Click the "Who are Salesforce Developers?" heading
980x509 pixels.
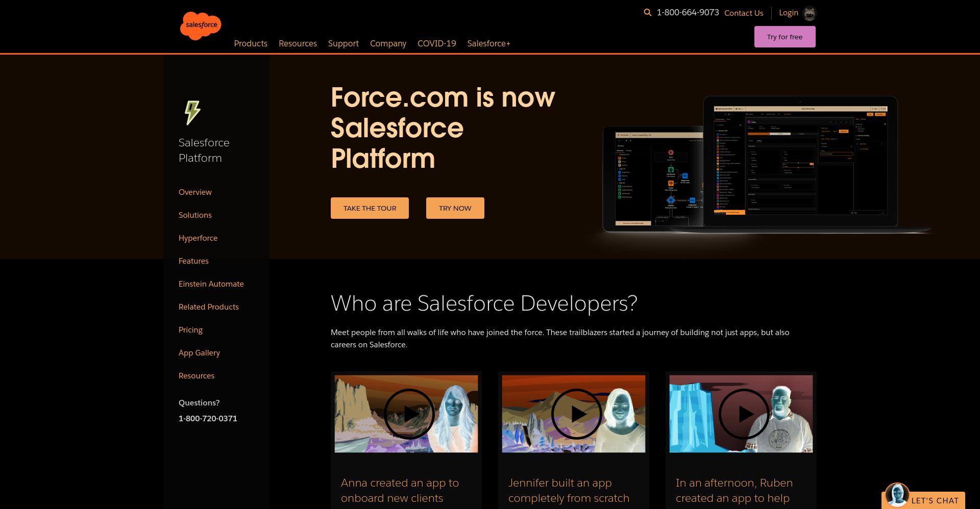[x=484, y=303]
